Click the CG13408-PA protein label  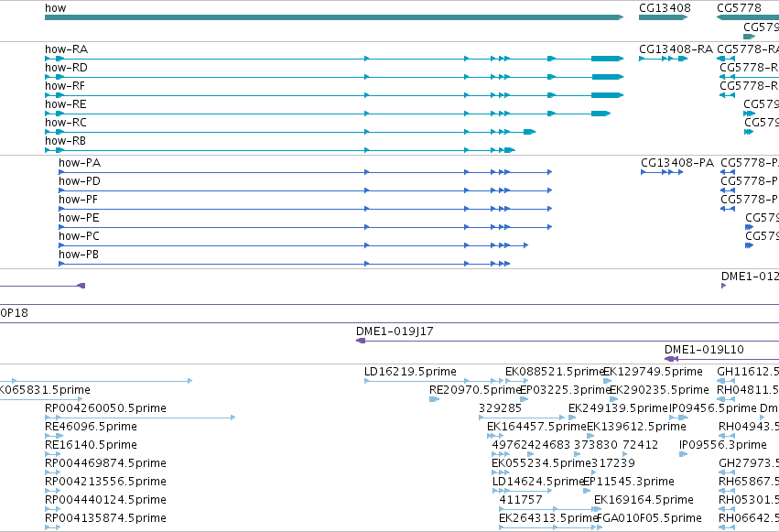677,162
